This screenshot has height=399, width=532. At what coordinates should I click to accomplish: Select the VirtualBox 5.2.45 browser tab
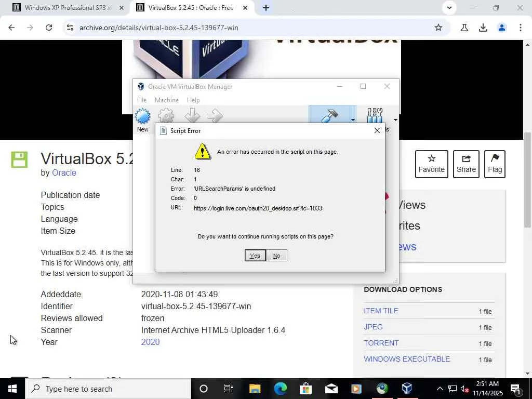(x=191, y=7)
